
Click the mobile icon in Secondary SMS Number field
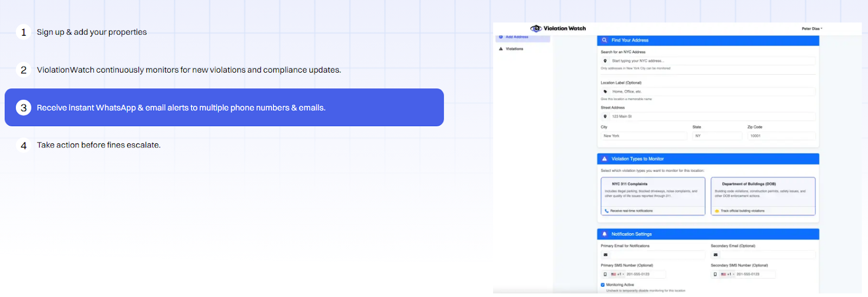pyautogui.click(x=715, y=274)
